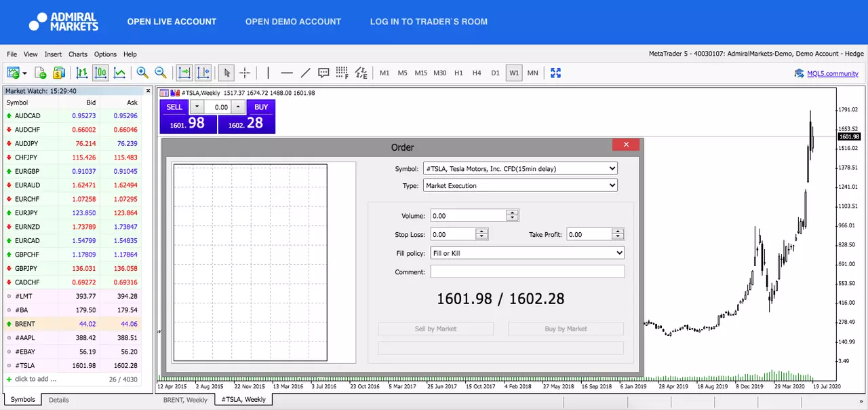The image size is (868, 410).
Task: Open the Options menu
Action: coord(105,54)
